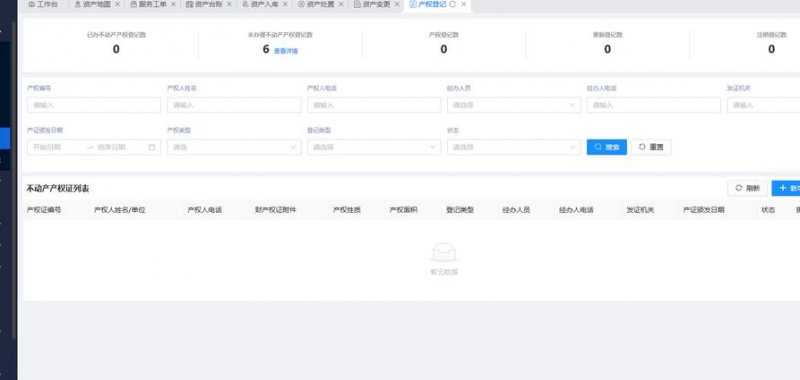
Task: Click the 刷新 refresh button
Action: [747, 188]
